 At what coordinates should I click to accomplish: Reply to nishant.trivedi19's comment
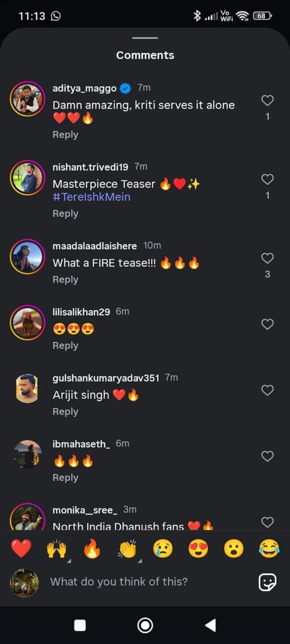click(65, 214)
